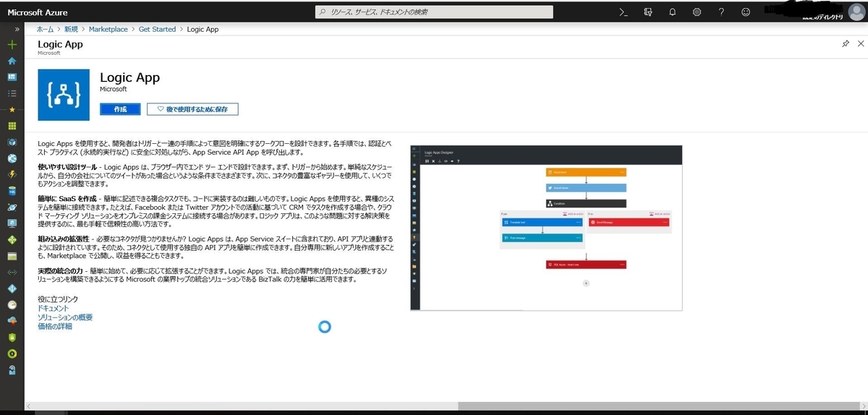Go to Home via sidebar house icon
Viewport: 868px width, 415px height.
pyautogui.click(x=12, y=61)
